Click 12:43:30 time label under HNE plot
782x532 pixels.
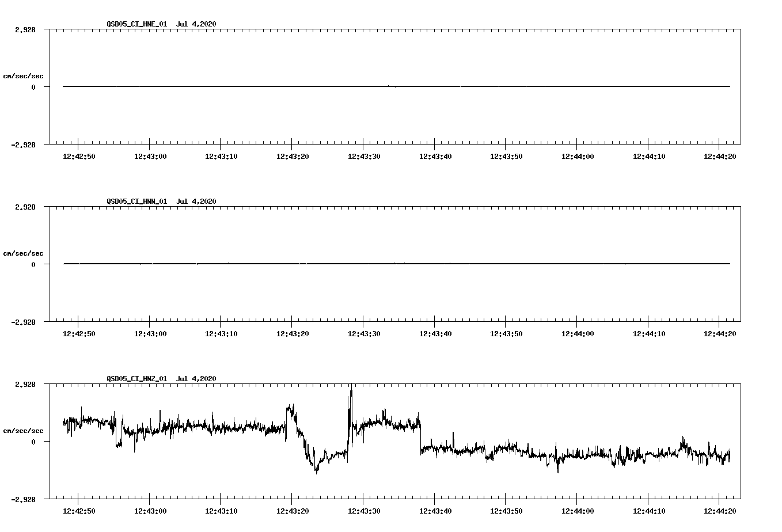point(364,157)
